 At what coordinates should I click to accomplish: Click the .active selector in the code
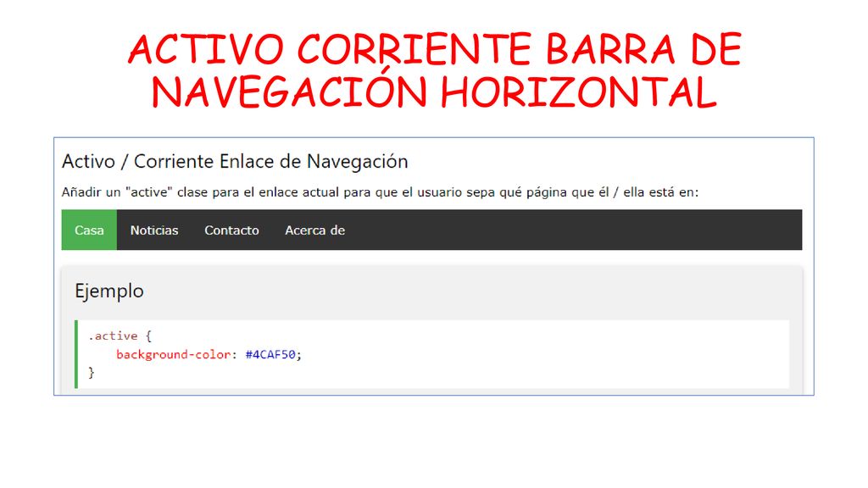[113, 335]
